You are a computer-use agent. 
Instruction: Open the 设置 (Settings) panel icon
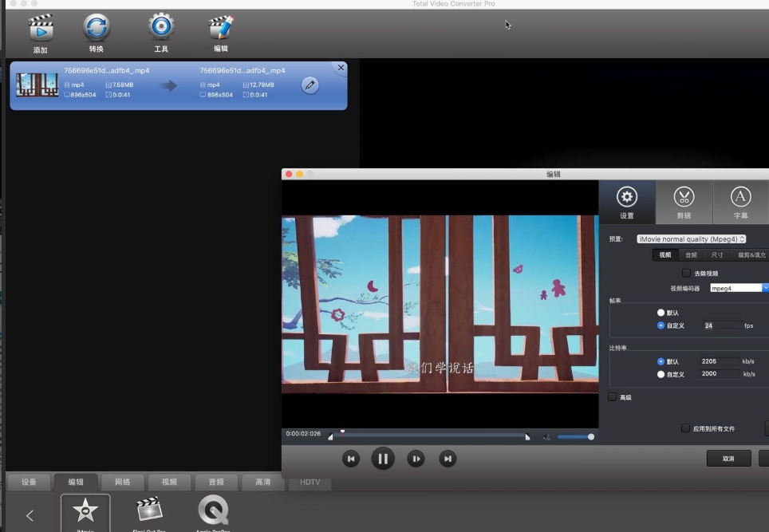[627, 202]
